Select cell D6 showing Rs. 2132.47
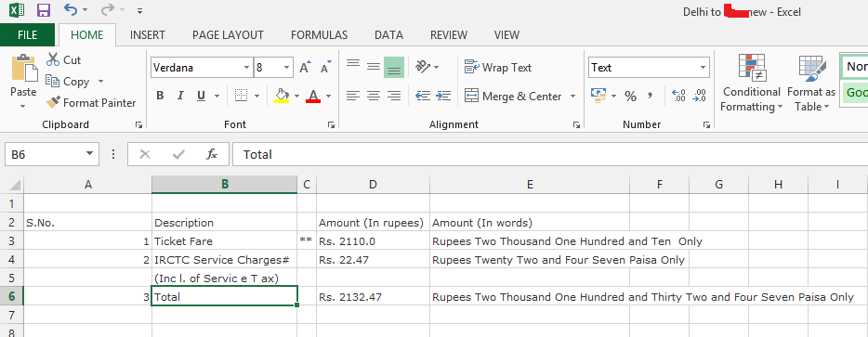 click(373, 296)
